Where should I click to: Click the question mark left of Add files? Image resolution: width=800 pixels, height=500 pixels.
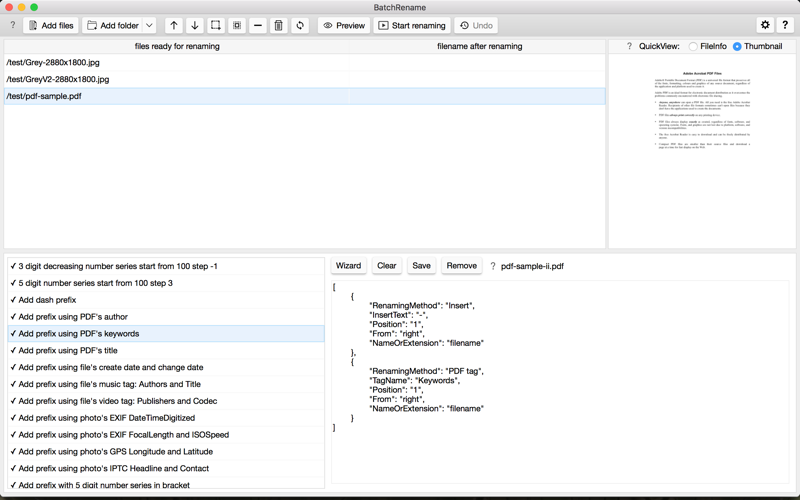point(13,25)
